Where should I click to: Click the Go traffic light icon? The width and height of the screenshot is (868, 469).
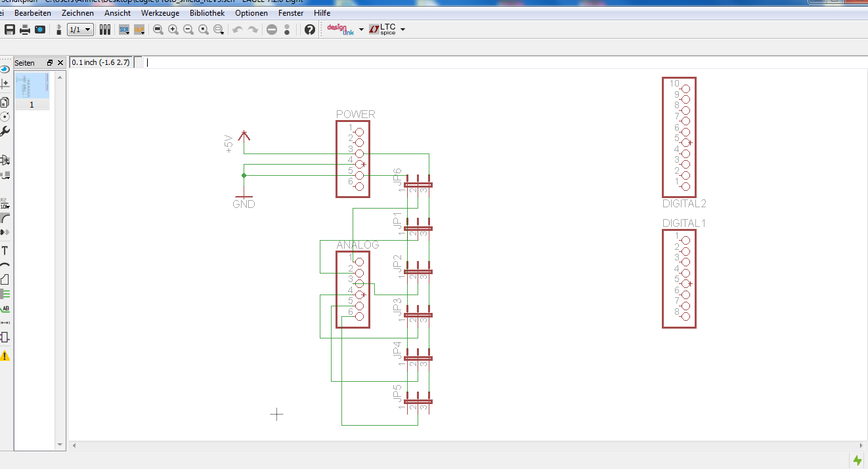[x=287, y=30]
